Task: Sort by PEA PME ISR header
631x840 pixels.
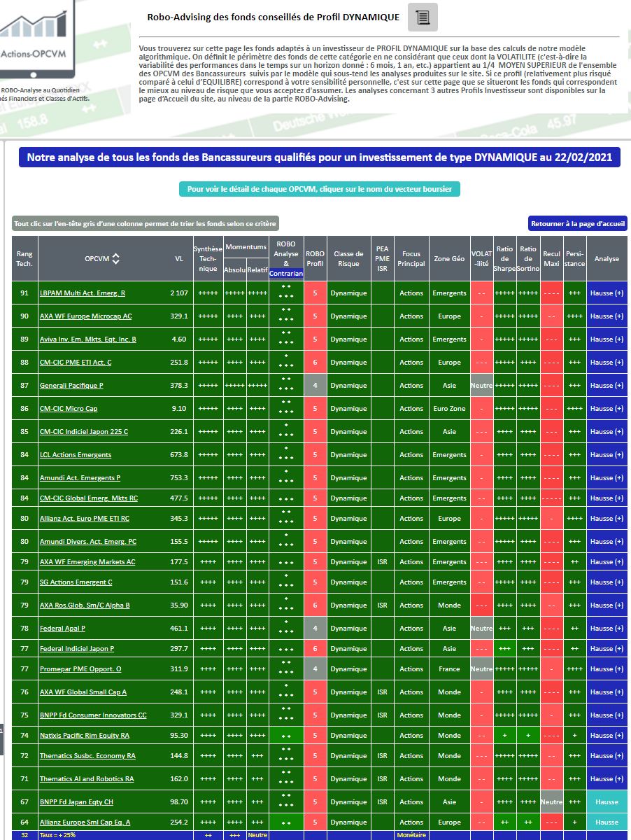Action: pyautogui.click(x=382, y=258)
